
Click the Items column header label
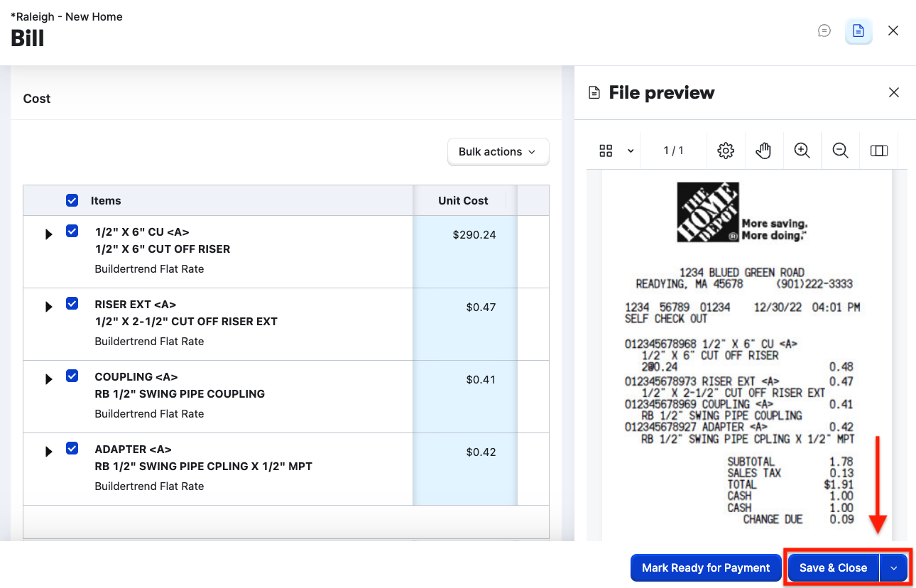106,200
